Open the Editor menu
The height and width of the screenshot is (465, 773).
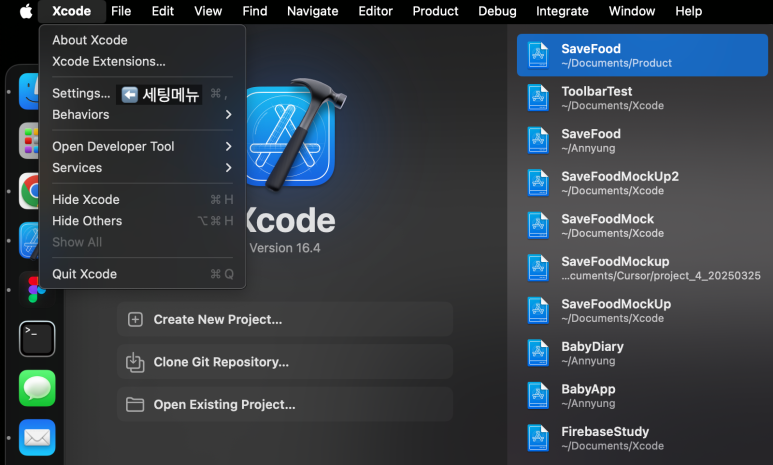375,11
